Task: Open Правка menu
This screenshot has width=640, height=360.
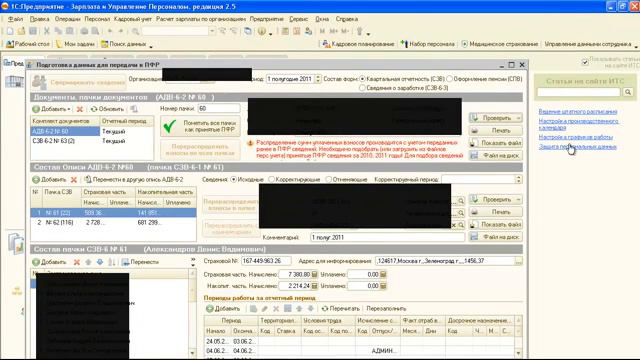Action: 39,19
